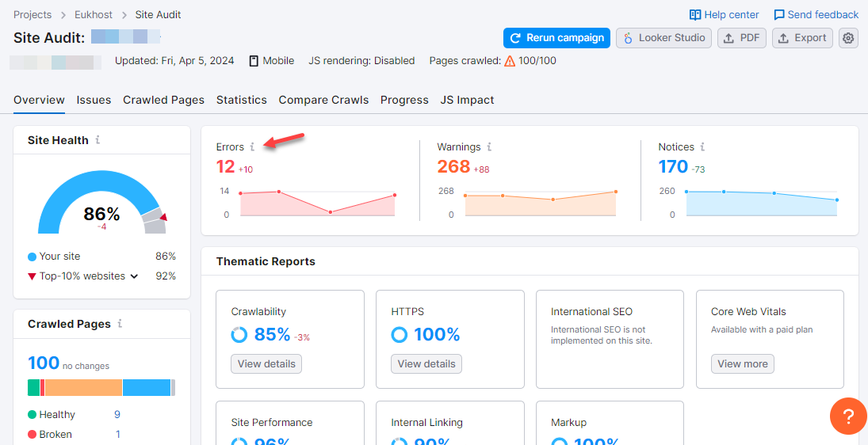Export the report as PDF
The height and width of the screenshot is (445, 868).
[741, 38]
